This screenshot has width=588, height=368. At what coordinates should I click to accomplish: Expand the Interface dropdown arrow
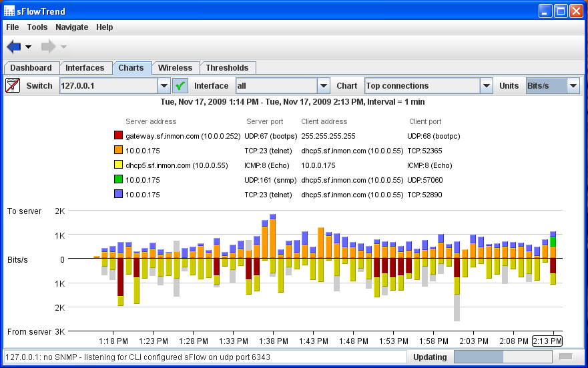click(x=323, y=86)
